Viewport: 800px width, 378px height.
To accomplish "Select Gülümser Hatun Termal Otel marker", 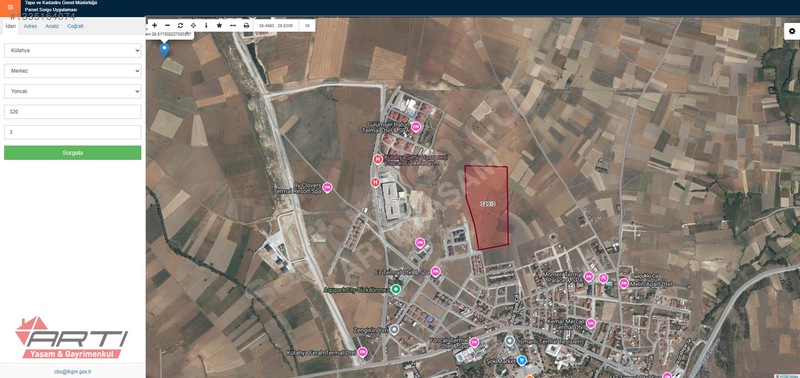I will (x=416, y=127).
